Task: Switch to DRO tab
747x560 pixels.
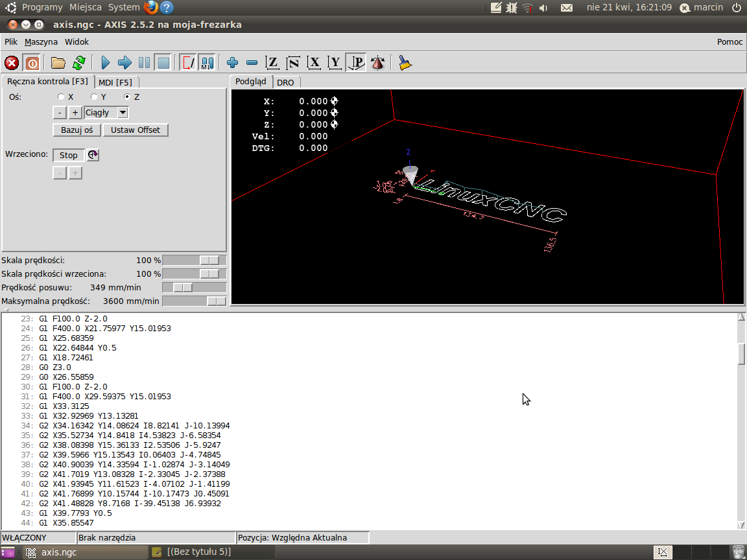Action: [285, 82]
